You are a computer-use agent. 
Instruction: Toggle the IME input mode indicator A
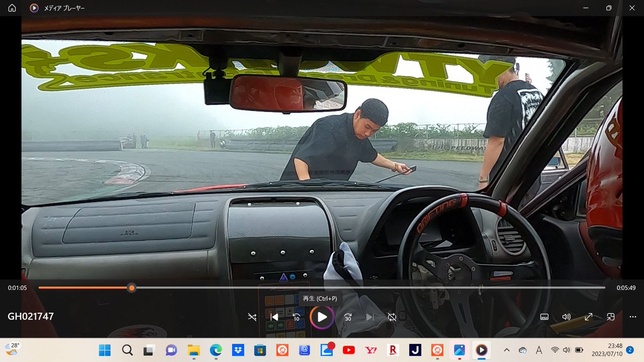[539, 350]
